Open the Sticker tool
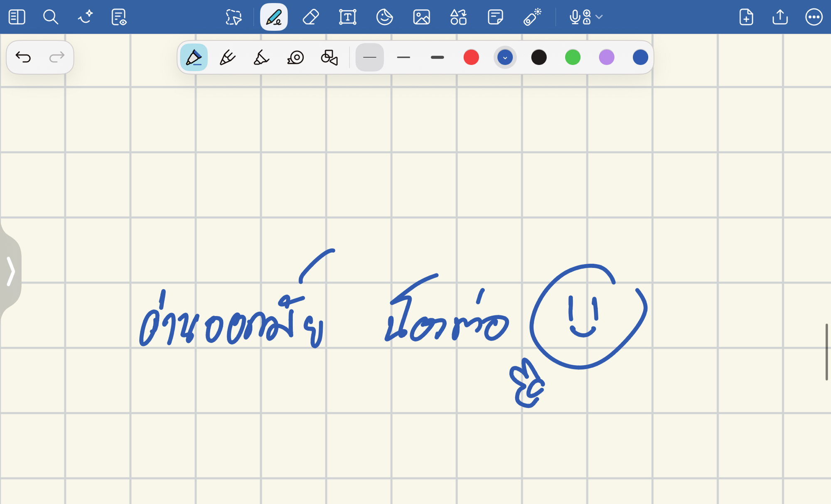The width and height of the screenshot is (831, 504). coord(384,17)
